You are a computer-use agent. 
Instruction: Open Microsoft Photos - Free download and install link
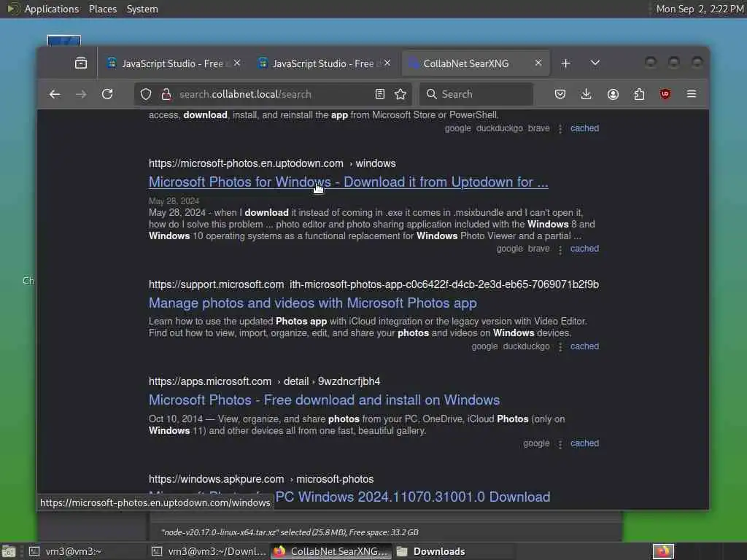click(x=324, y=400)
